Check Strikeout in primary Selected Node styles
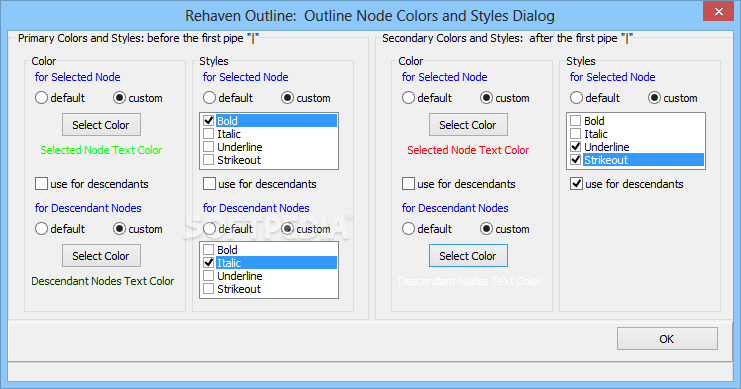 [x=208, y=160]
